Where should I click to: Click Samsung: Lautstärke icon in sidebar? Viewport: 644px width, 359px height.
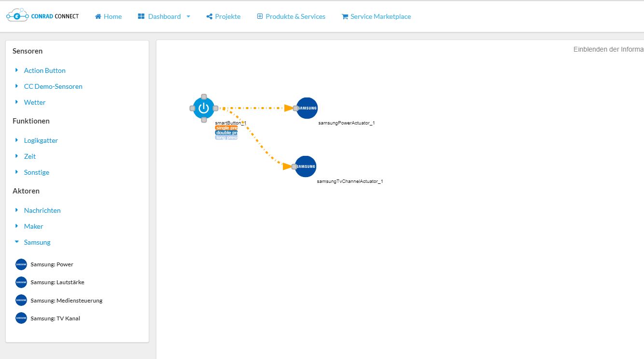tap(21, 282)
